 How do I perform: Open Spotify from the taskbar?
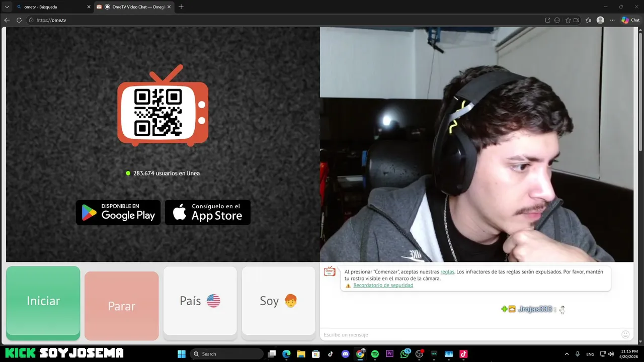coord(375,354)
